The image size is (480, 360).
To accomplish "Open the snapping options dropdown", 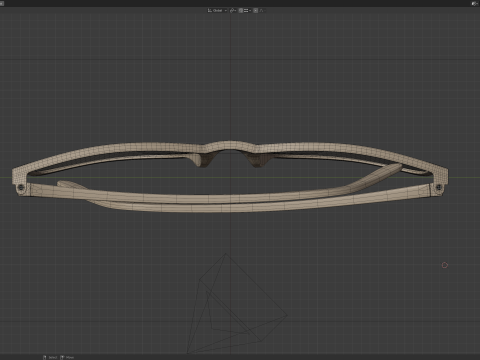I will click(x=247, y=10).
